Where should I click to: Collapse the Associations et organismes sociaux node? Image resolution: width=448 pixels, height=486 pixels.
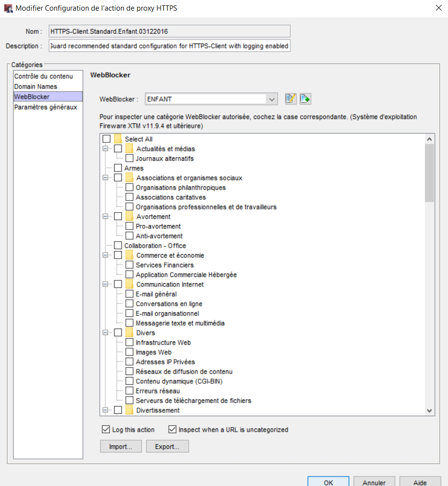105,178
